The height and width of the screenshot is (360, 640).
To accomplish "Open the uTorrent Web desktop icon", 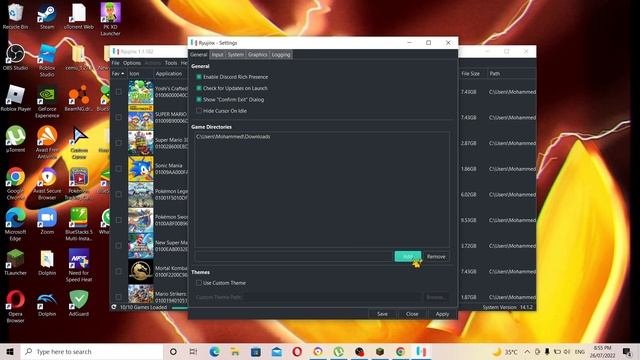I will pos(79,16).
